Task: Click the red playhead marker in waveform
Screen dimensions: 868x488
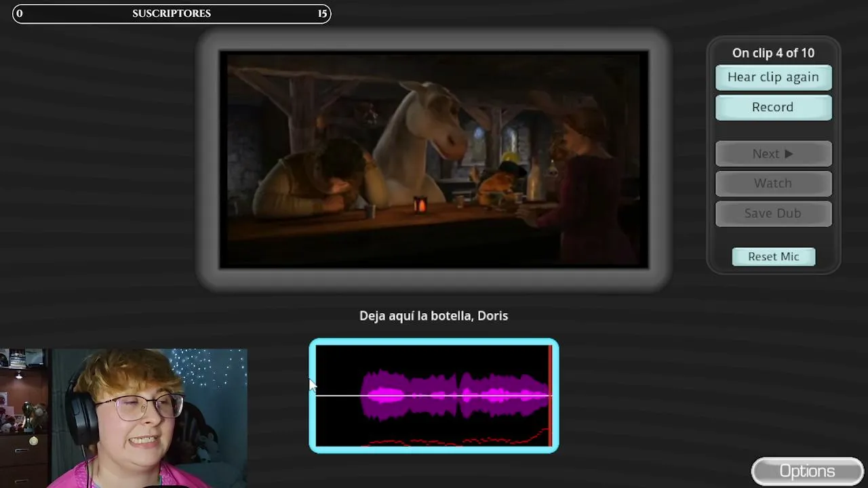Action: [x=550, y=396]
